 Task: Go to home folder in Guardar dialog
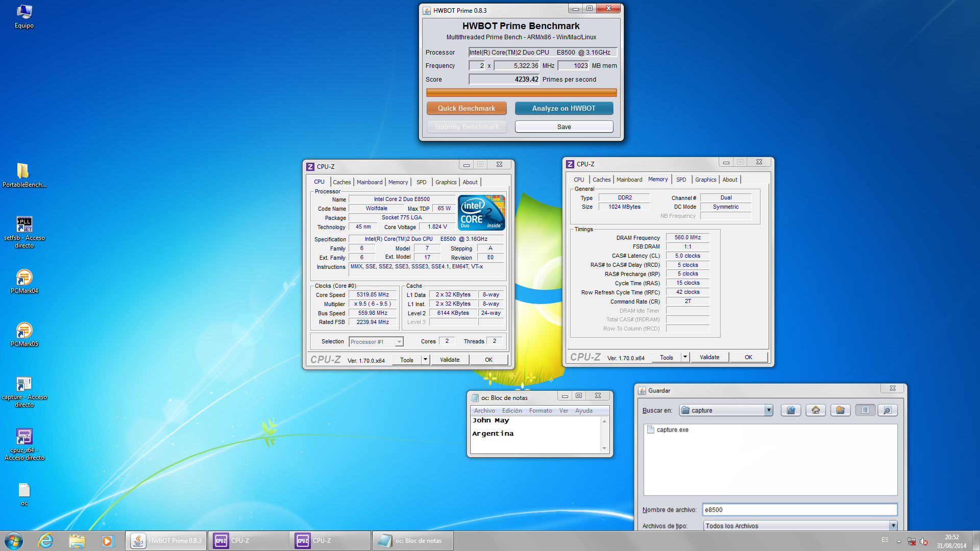pyautogui.click(x=816, y=410)
